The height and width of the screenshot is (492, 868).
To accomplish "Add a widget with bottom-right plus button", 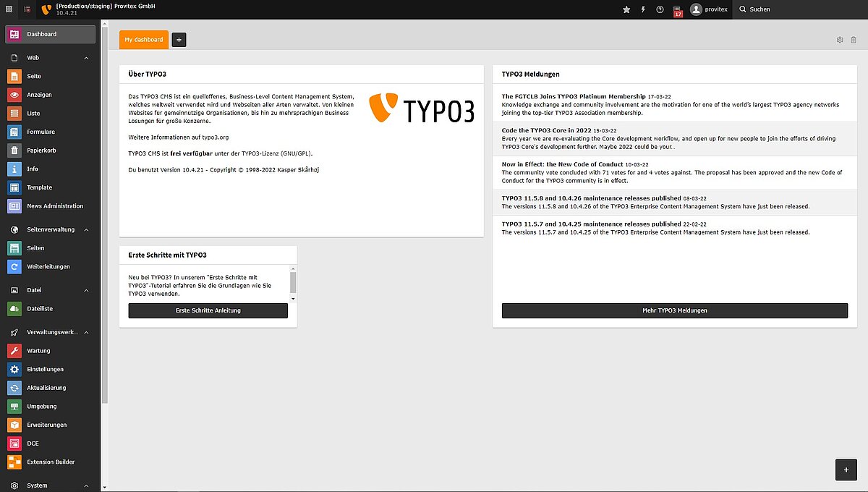I will (x=846, y=470).
